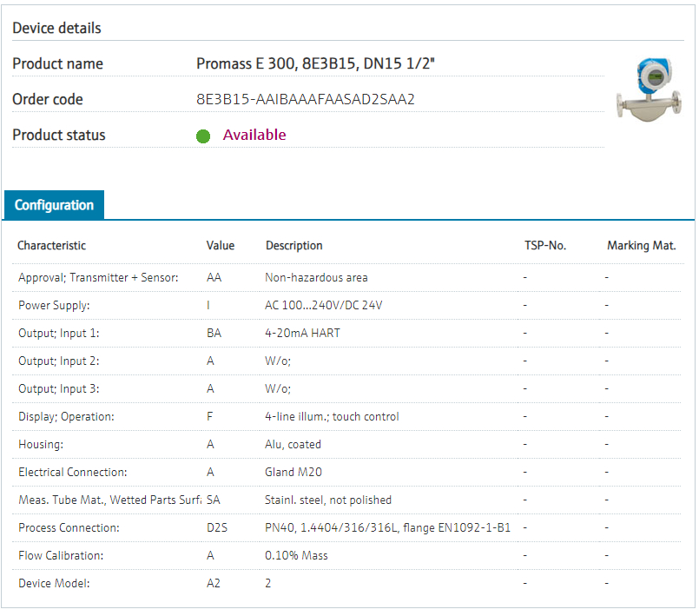The image size is (699, 616).
Task: Select the Process Connection row label
Action: (69, 527)
